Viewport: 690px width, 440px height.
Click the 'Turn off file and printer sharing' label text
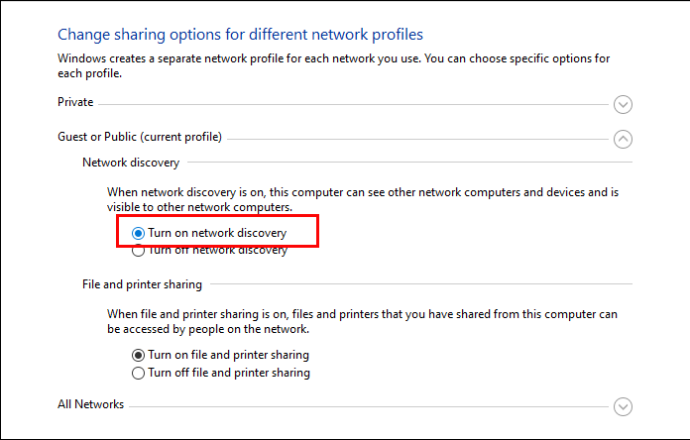(229, 373)
